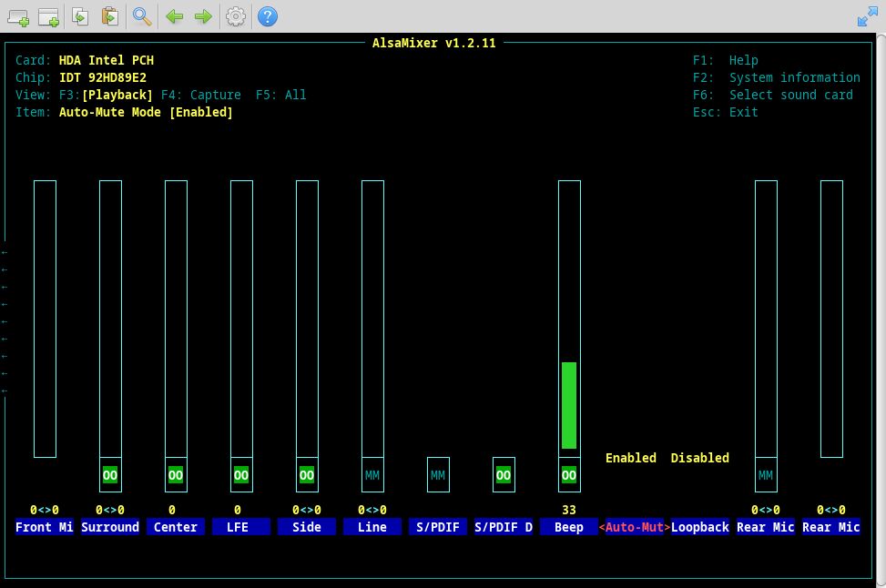Image resolution: width=886 pixels, height=588 pixels.
Task: Switch to the F3 Playback view
Action: pyautogui.click(x=106, y=95)
